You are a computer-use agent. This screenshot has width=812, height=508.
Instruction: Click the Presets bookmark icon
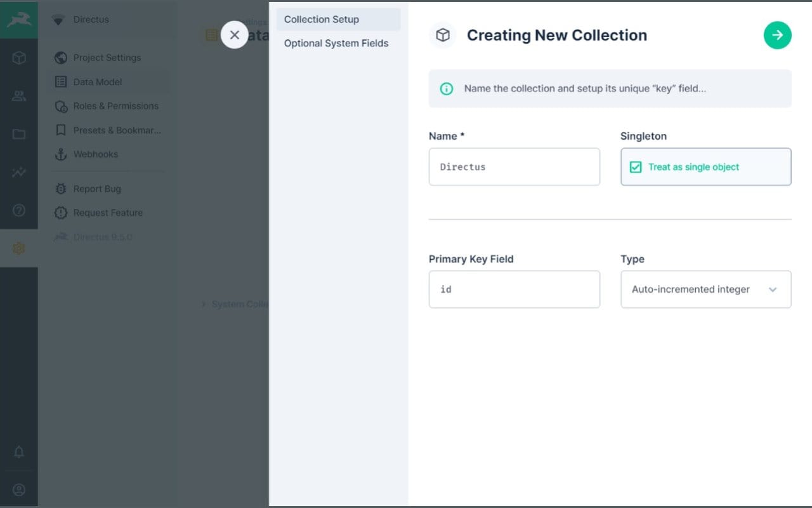[61, 130]
